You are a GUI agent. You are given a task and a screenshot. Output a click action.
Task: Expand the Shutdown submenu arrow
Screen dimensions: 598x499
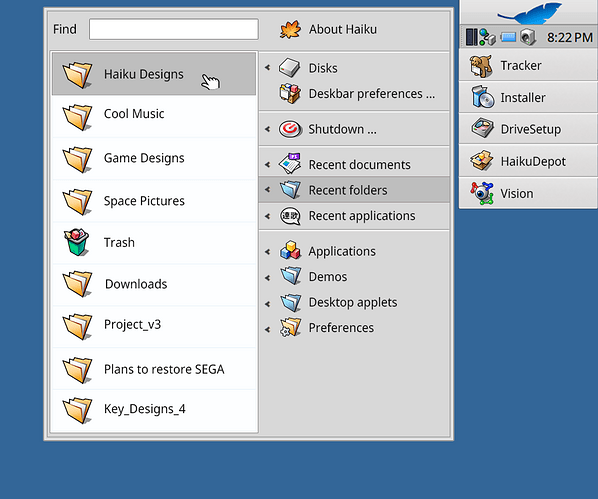[267, 129]
